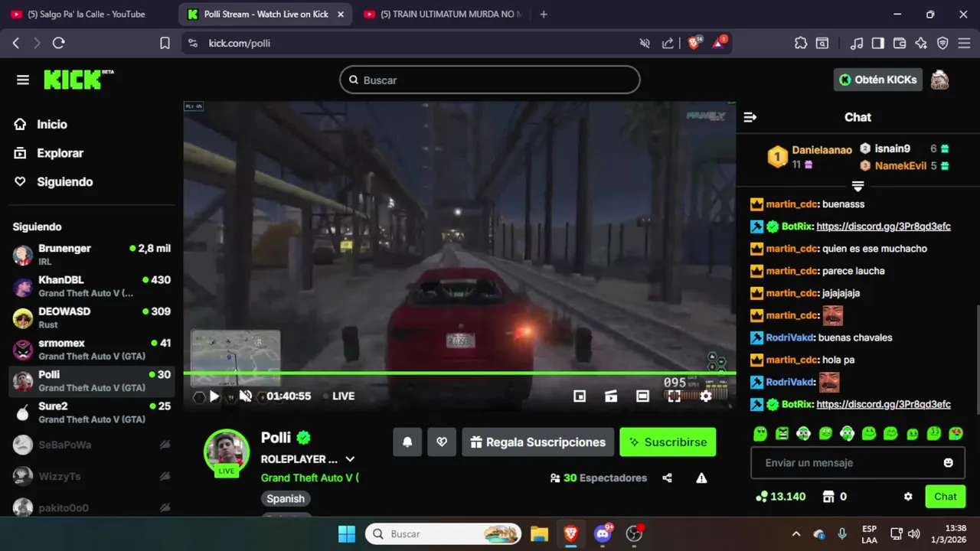Open Danielaanao's leaderboard entry
The height and width of the screenshot is (551, 980).
pyautogui.click(x=810, y=157)
